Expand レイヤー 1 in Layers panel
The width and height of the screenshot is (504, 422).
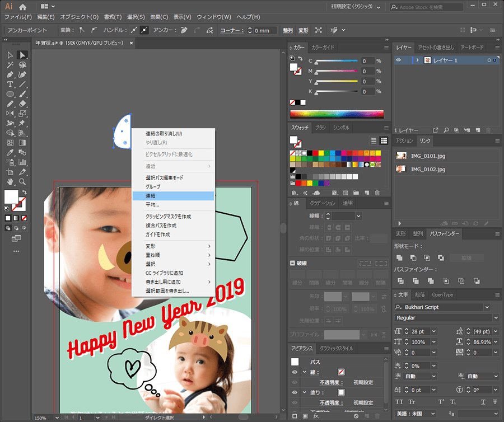pos(417,60)
